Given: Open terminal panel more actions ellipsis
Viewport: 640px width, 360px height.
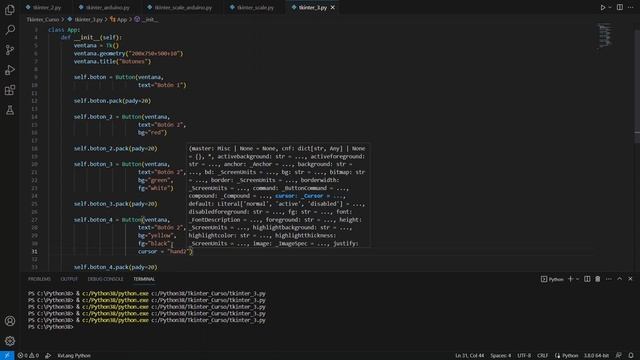Looking at the screenshot, I should pyautogui.click(x=609, y=279).
